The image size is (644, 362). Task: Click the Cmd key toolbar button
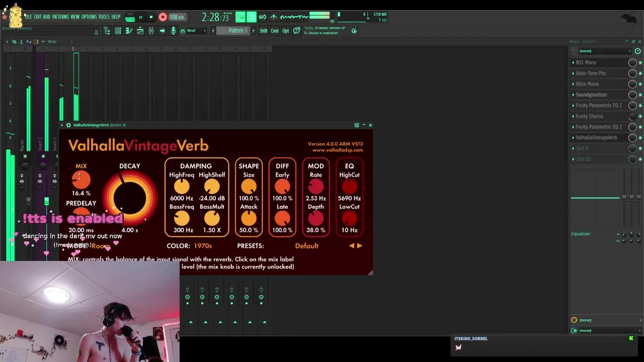[275, 31]
